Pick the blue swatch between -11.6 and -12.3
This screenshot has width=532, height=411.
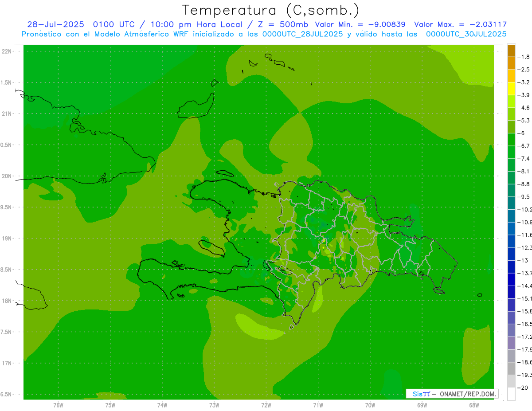tap(511, 241)
